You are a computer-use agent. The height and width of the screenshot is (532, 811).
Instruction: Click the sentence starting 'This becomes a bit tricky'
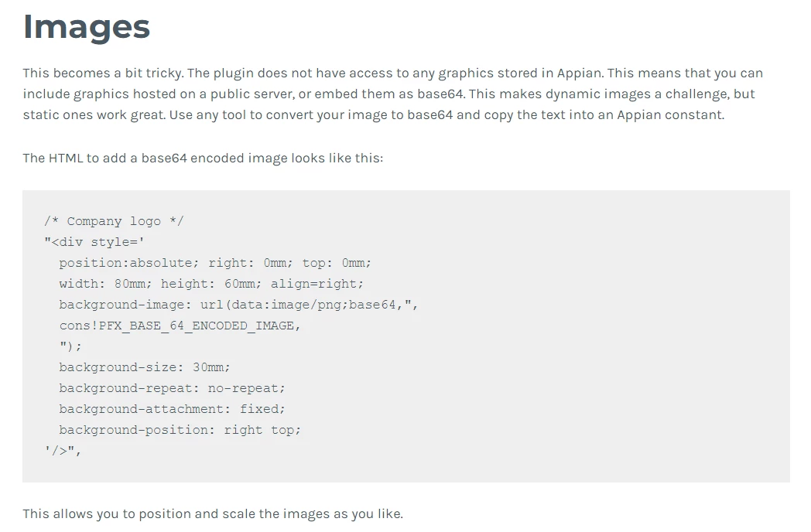(103, 73)
